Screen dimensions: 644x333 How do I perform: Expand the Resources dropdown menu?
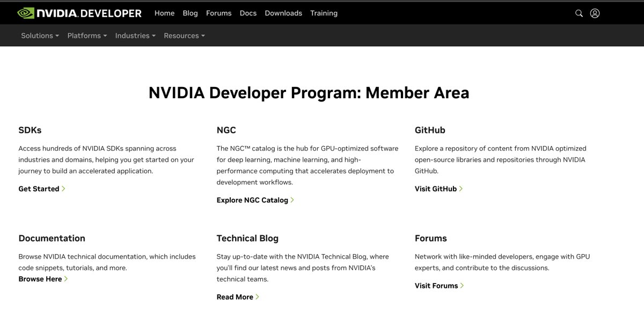pos(184,35)
